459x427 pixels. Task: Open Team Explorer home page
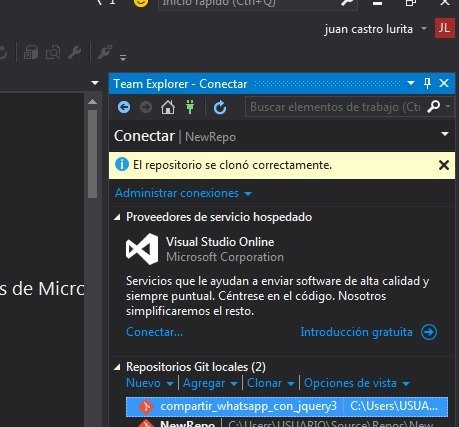pyautogui.click(x=168, y=107)
